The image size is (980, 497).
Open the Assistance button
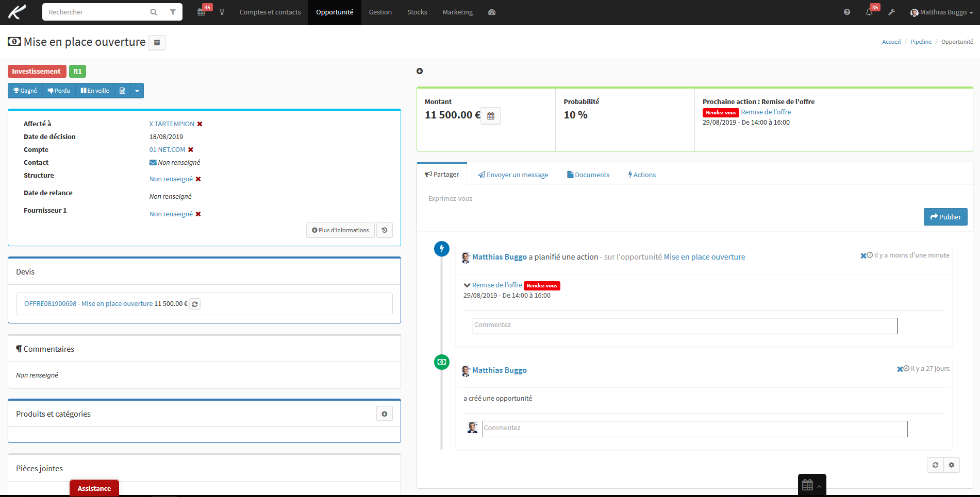point(94,488)
